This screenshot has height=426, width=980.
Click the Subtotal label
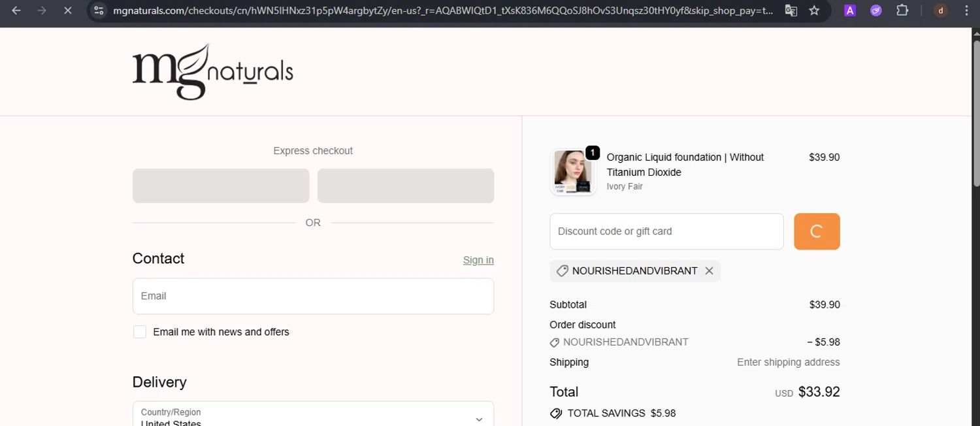point(568,304)
